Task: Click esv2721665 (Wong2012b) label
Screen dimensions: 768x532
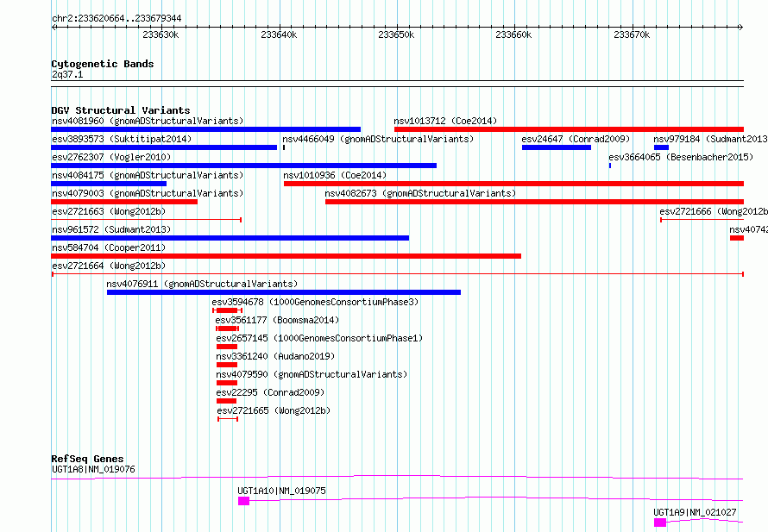Action: click(274, 410)
